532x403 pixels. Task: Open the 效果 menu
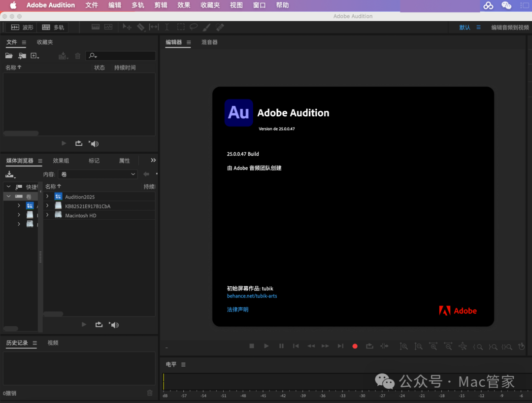(x=184, y=5)
